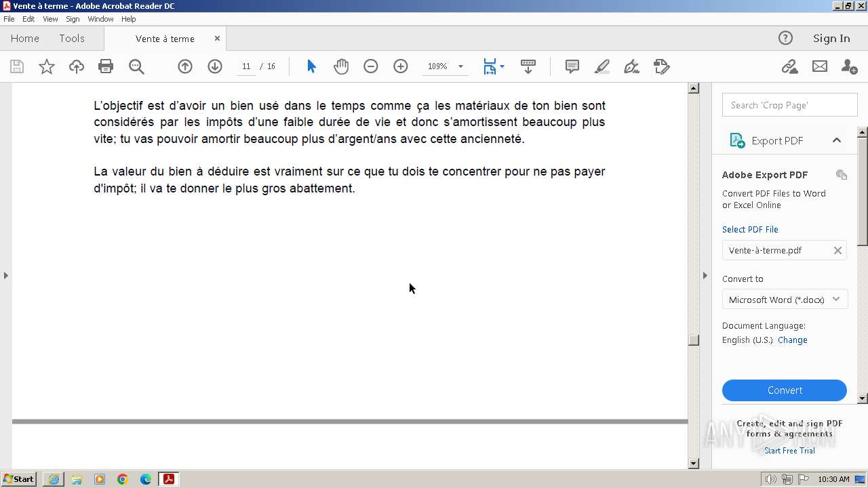Share with others via the add person icon
The height and width of the screenshot is (488, 868).
849,66
